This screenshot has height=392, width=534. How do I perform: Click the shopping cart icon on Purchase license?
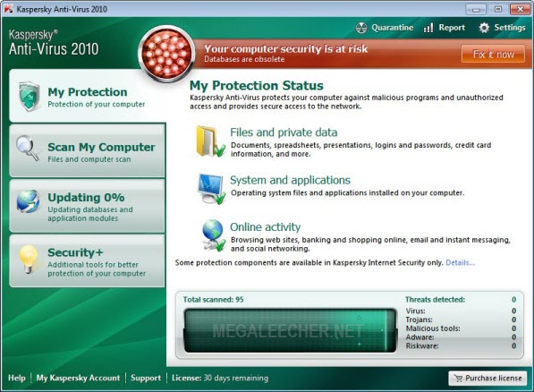[x=458, y=379]
